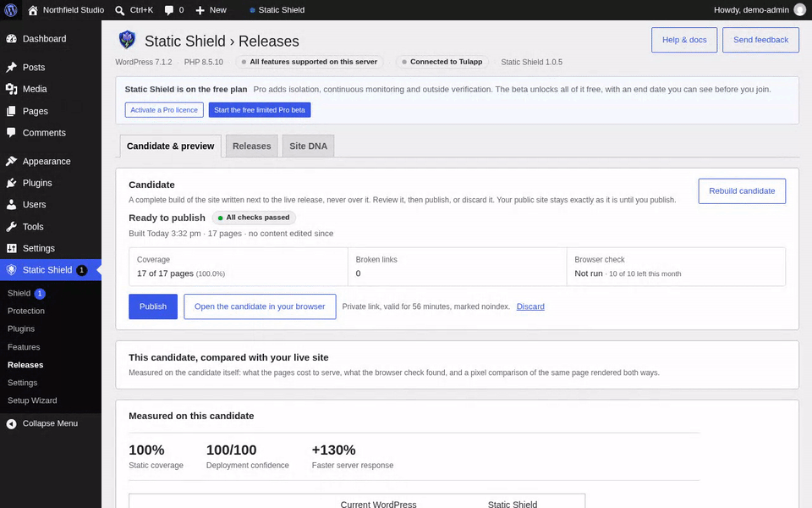Image resolution: width=812 pixels, height=508 pixels.
Task: Click the demo-admin avatar icon
Action: (x=799, y=10)
